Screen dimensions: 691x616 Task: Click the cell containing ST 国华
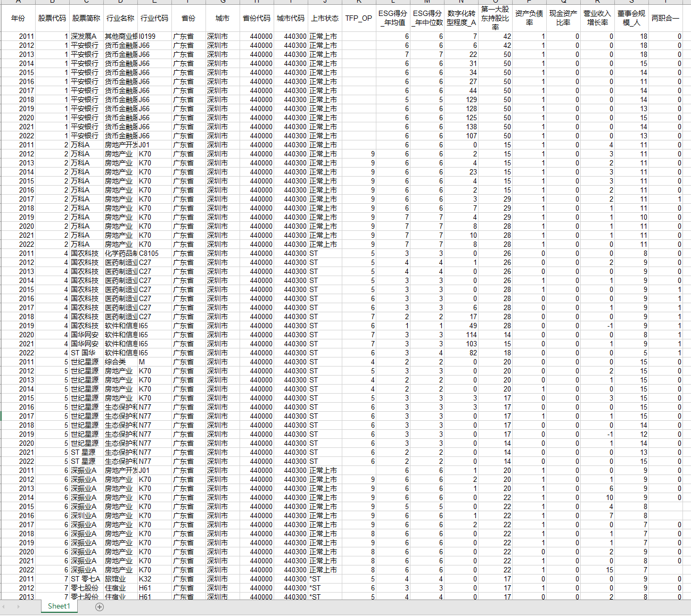pyautogui.click(x=86, y=353)
